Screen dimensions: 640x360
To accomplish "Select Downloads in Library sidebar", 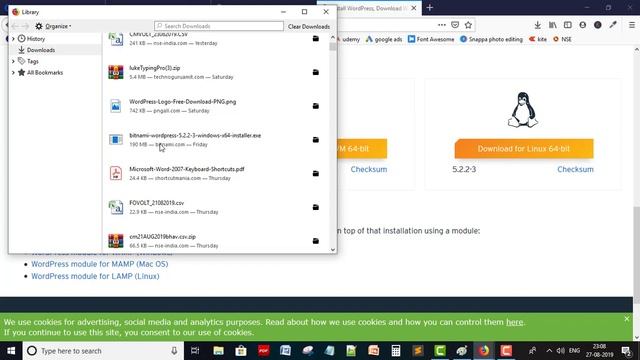I will pos(40,50).
